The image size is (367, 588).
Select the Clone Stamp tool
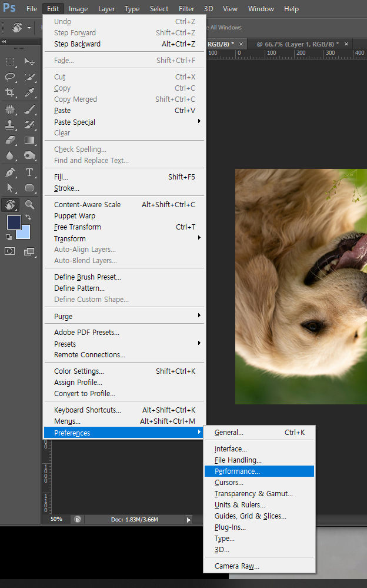(10, 125)
